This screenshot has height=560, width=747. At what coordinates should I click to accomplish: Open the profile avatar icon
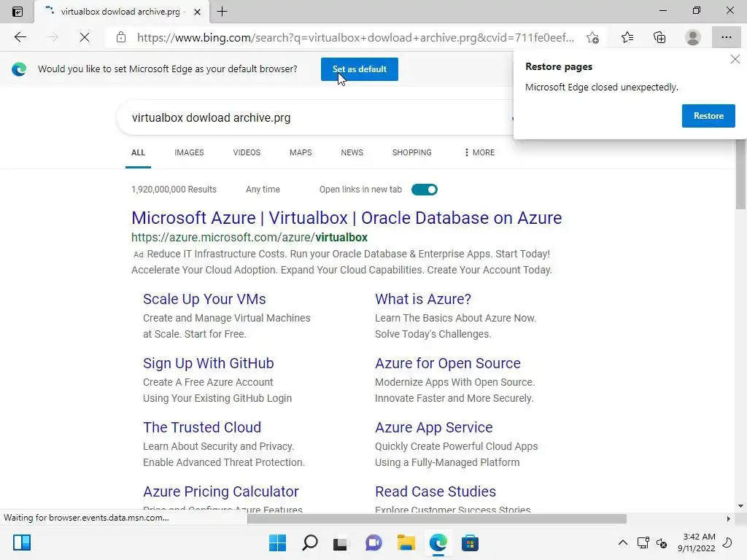pos(693,37)
